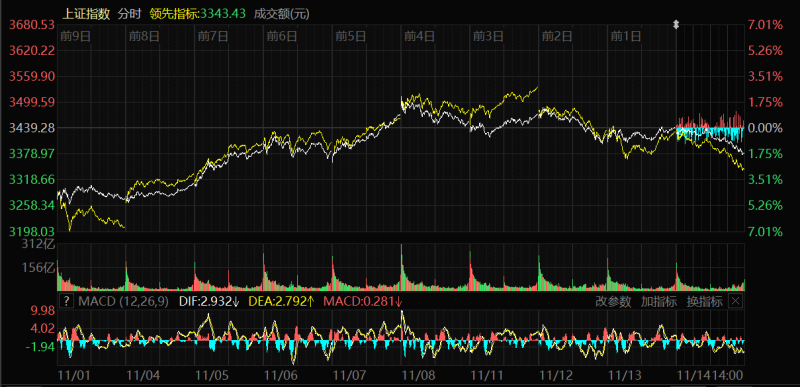Click the 312亿 volume axis label

[x=39, y=244]
